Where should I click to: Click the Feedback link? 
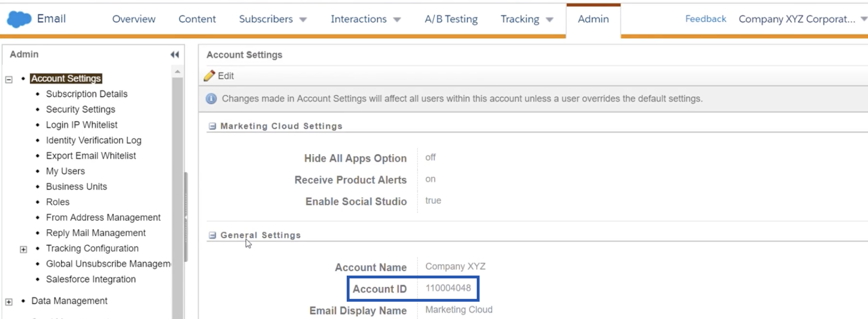click(705, 19)
